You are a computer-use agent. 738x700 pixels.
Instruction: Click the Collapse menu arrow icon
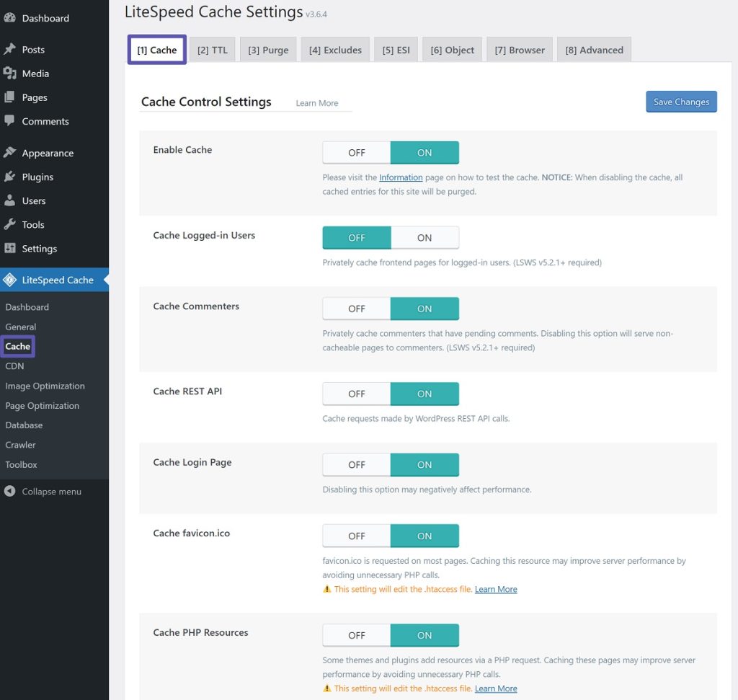pos(9,491)
